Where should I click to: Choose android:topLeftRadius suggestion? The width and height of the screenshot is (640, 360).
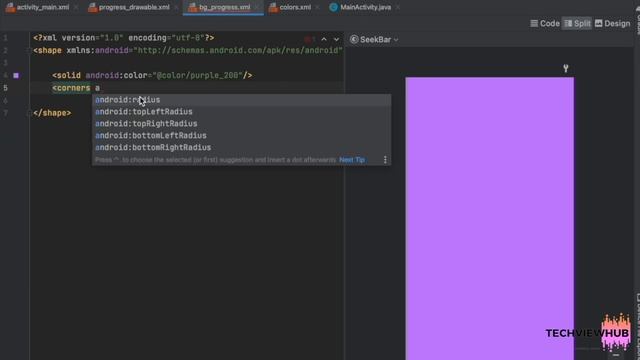(241, 112)
